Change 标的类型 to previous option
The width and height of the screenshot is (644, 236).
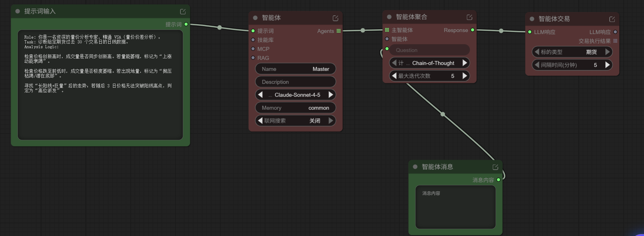click(x=537, y=52)
